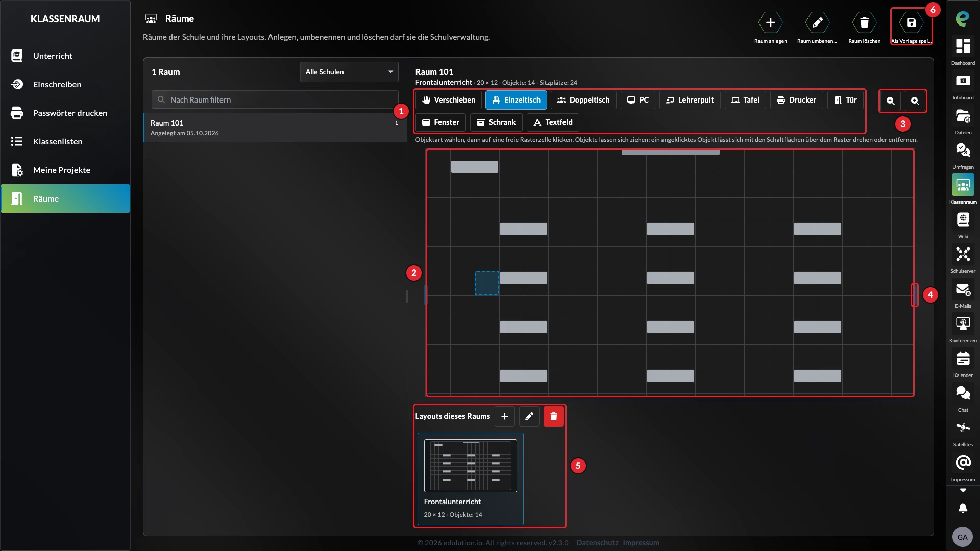This screenshot has height=551, width=980.
Task: Zoom in on the room grid
Action: click(x=915, y=101)
